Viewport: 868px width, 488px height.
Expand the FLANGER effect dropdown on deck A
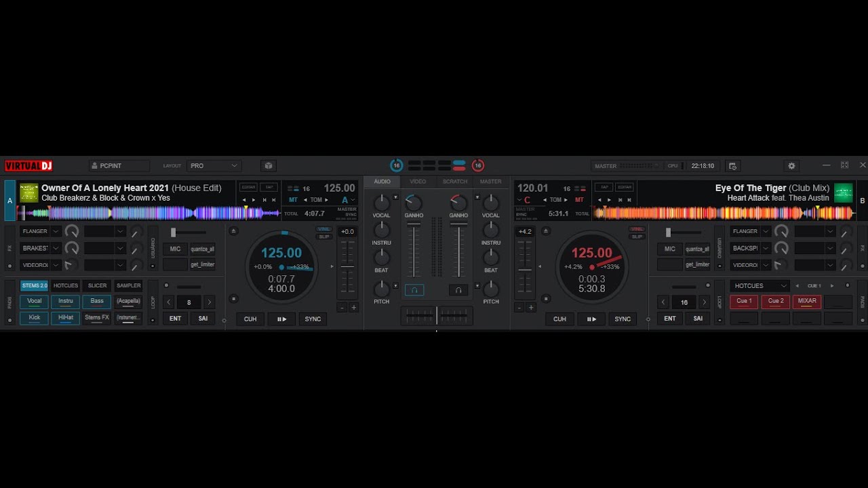coord(56,231)
